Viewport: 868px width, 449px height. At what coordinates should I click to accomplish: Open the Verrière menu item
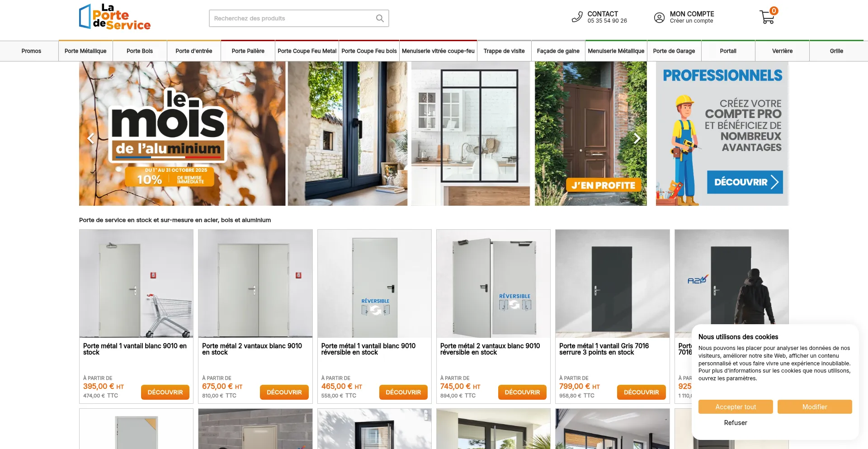point(782,51)
